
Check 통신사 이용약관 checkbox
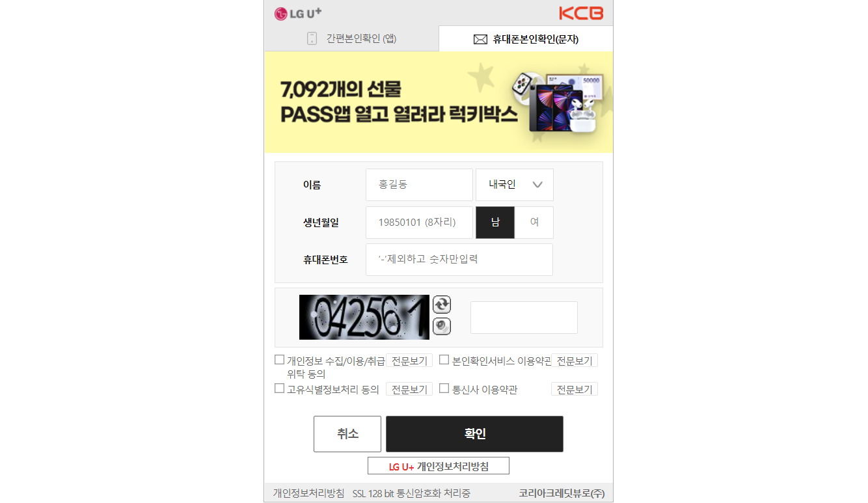[x=444, y=388]
